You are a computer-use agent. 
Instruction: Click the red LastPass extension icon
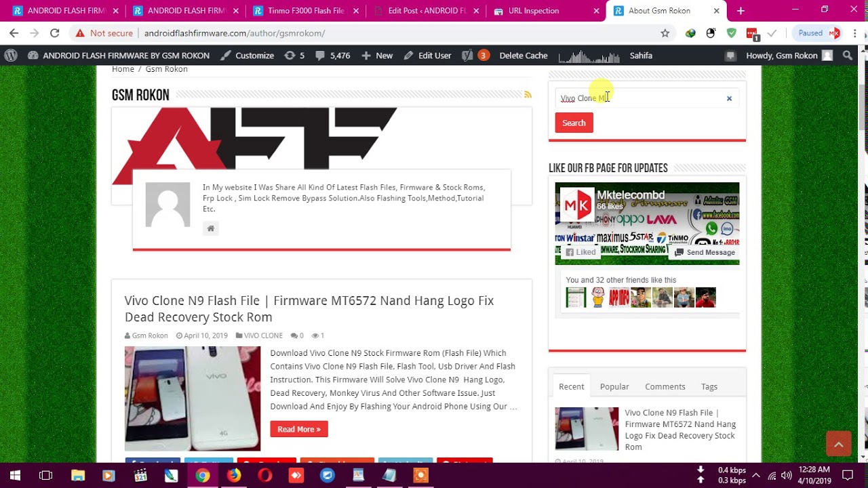(752, 33)
